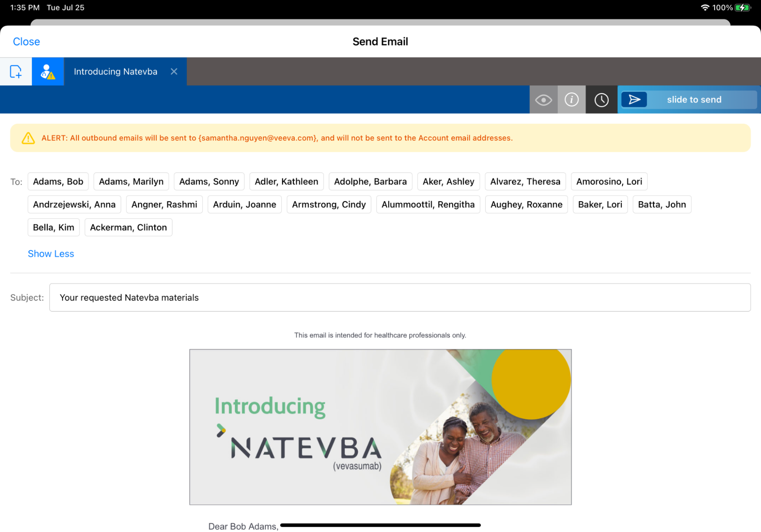
Task: Select recipient Adams, Bob
Action: coord(58,182)
